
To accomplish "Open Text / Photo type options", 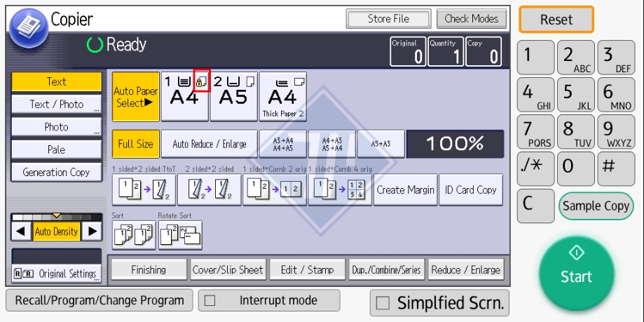I will (56, 104).
